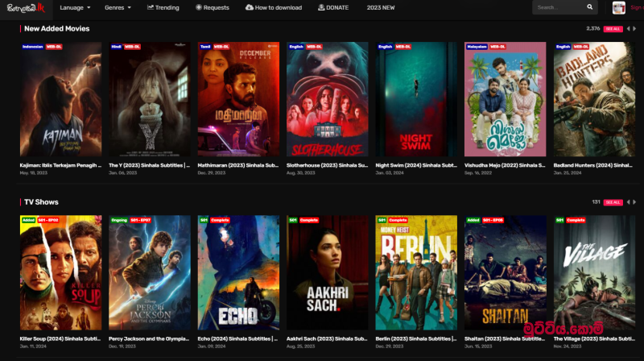Viewport: 644px width, 361px height.
Task: Click See All for New Added Movies
Action: click(x=613, y=28)
